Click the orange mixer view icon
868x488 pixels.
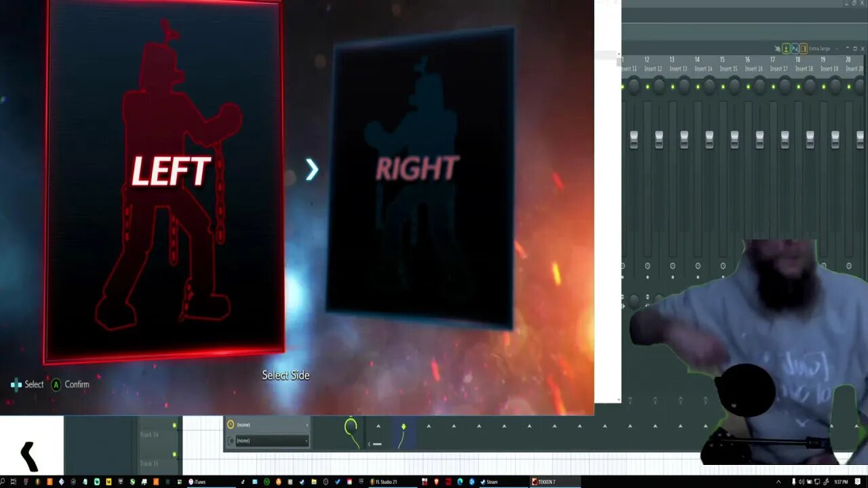(804, 49)
